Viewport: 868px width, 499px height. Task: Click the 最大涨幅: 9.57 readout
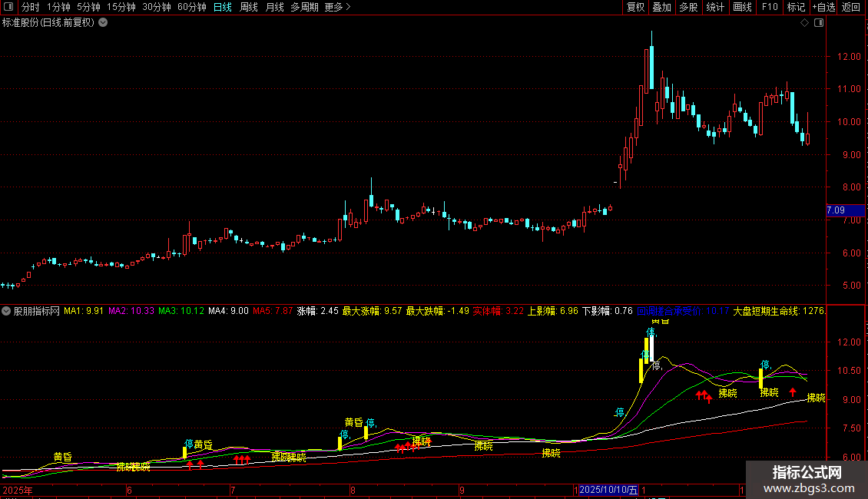click(372, 311)
